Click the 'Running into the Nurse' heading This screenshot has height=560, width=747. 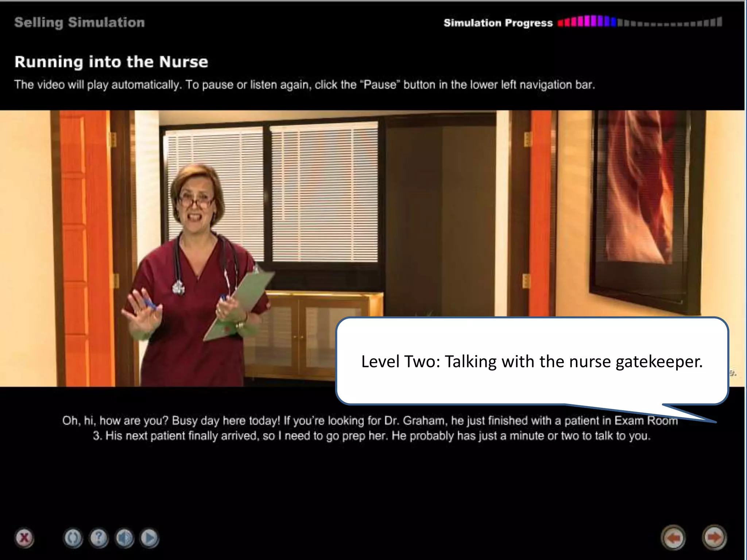[x=111, y=62]
